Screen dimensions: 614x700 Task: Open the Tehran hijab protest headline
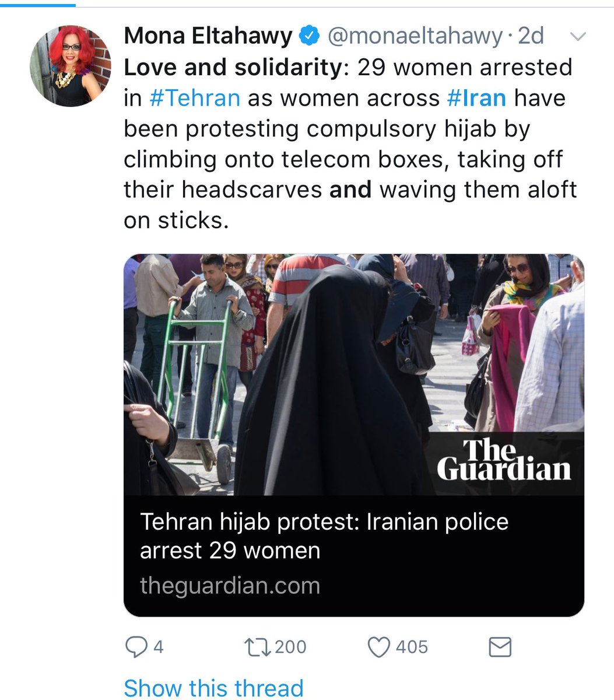[324, 535]
